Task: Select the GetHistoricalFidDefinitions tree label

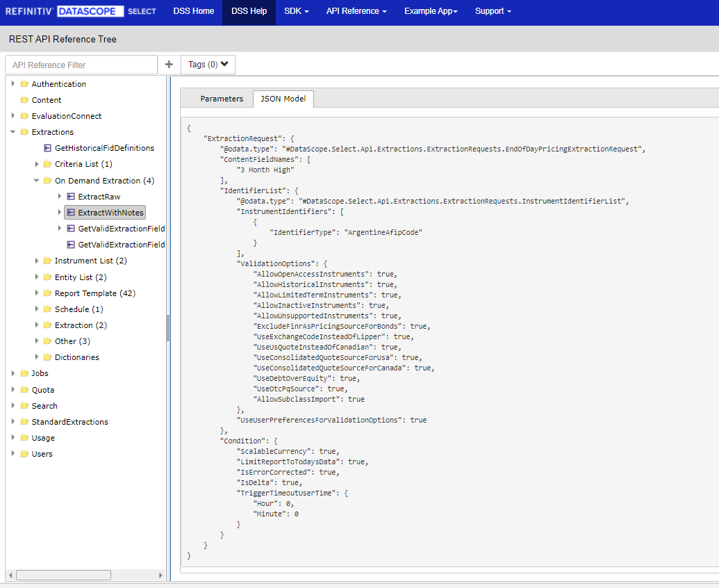Action: tap(104, 148)
